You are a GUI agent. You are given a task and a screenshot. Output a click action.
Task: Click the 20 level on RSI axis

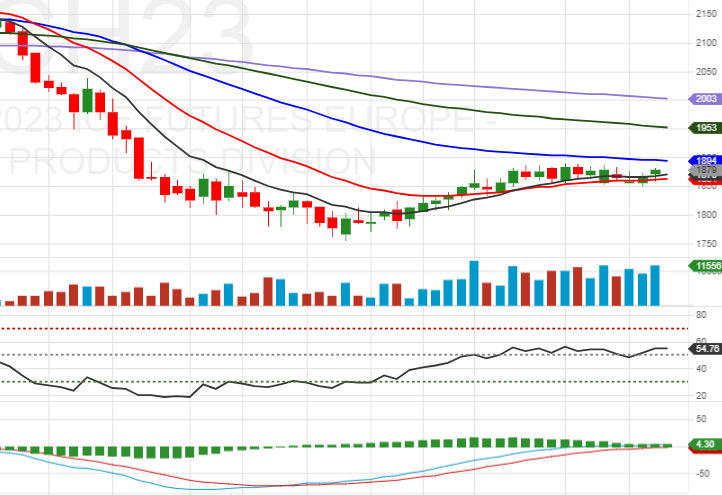[x=701, y=396]
